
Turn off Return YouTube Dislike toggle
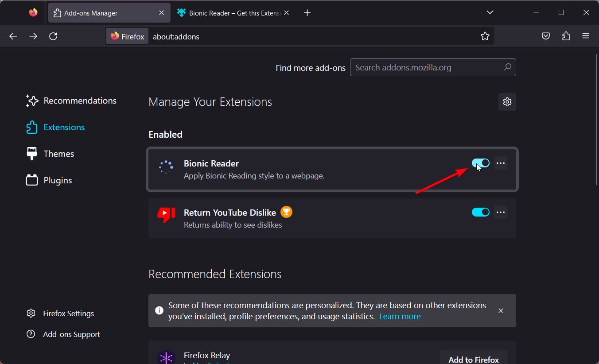coord(481,213)
